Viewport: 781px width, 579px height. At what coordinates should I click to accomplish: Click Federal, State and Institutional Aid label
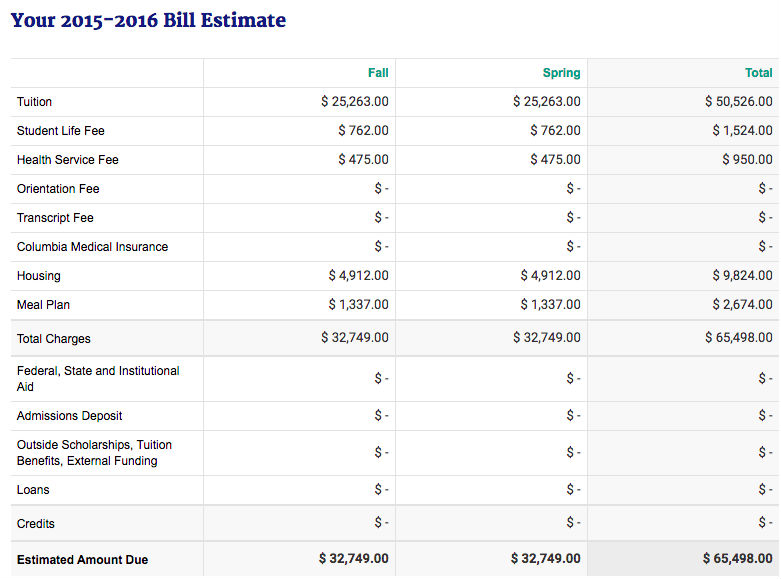98,379
